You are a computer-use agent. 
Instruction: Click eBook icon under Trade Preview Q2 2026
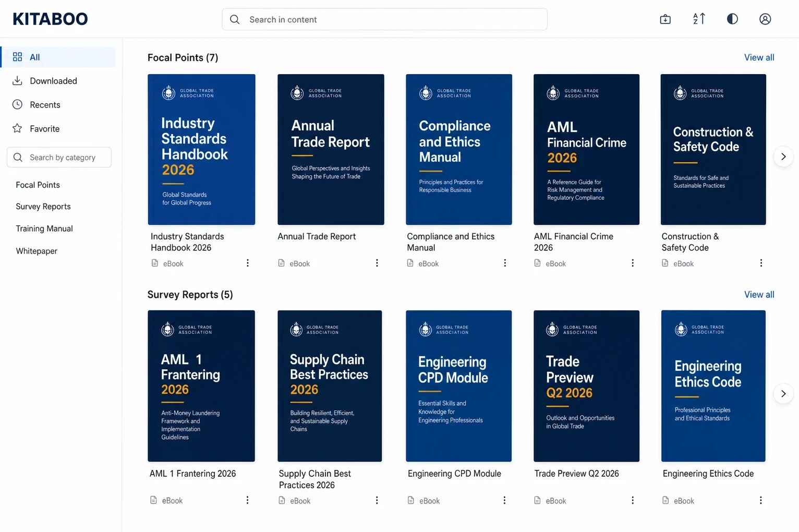tap(538, 500)
